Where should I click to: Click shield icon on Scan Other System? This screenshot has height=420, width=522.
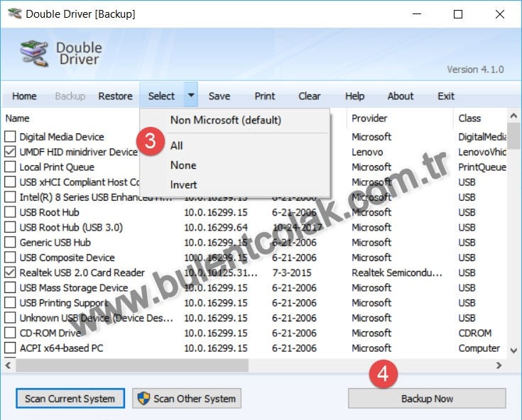pyautogui.click(x=143, y=398)
